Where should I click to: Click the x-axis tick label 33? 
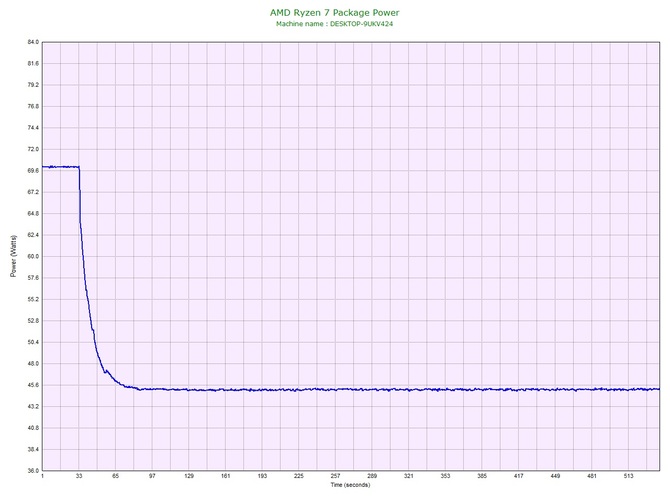coord(79,476)
